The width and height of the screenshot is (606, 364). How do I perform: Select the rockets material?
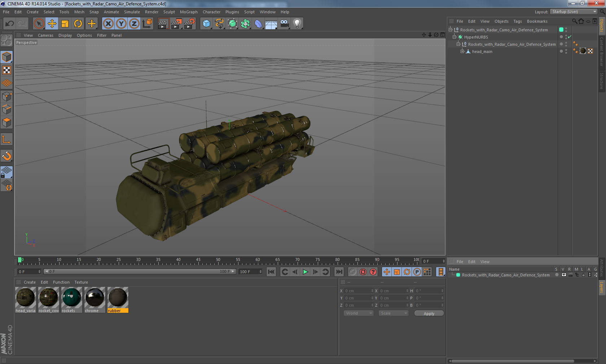coord(71,300)
